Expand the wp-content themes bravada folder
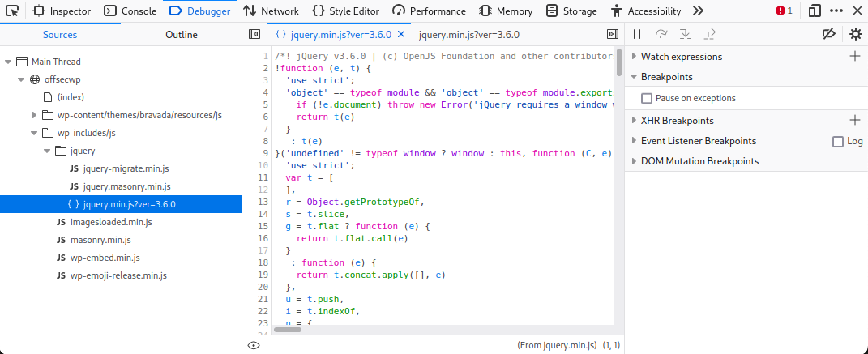Viewport: 868px width, 354px height. coord(34,115)
